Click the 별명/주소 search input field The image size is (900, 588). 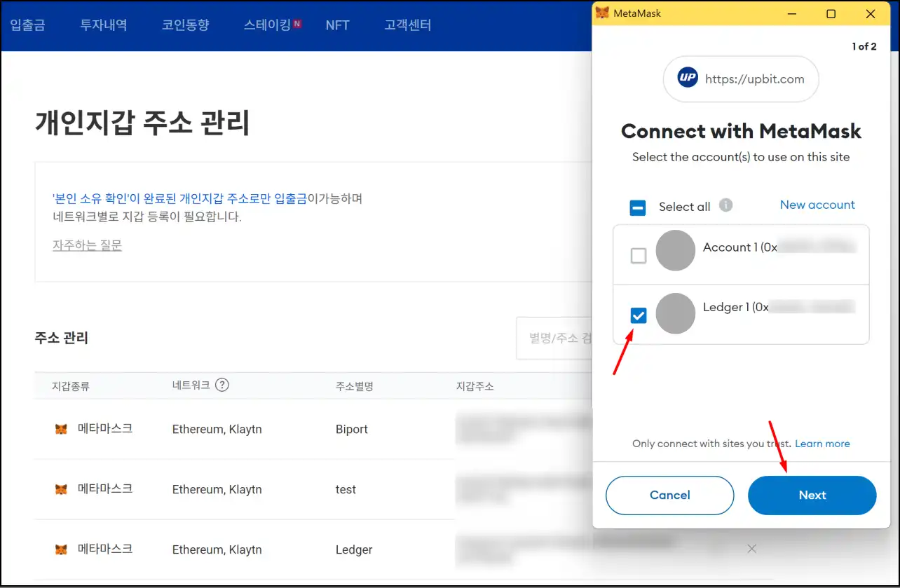[554, 338]
